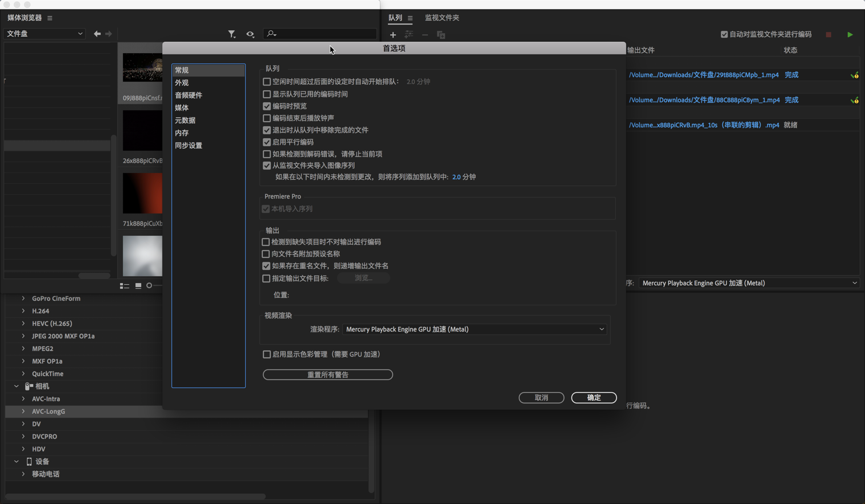Select the 71k888piCuXb clip thumbnail

[x=142, y=193]
